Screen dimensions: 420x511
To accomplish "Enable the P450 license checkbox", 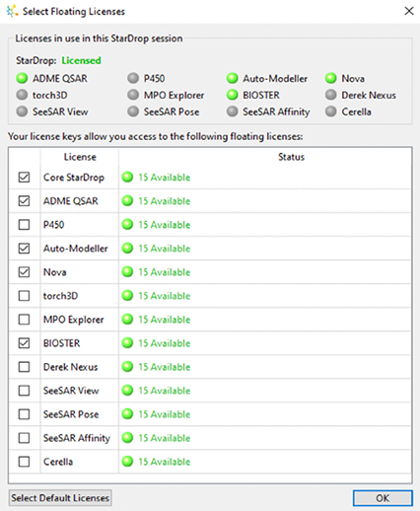I will coord(24,225).
